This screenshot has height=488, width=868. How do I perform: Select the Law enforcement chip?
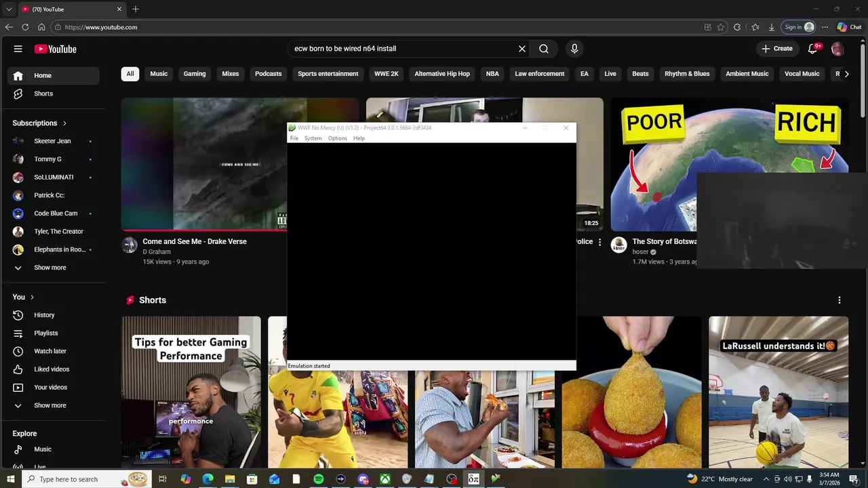pos(540,74)
